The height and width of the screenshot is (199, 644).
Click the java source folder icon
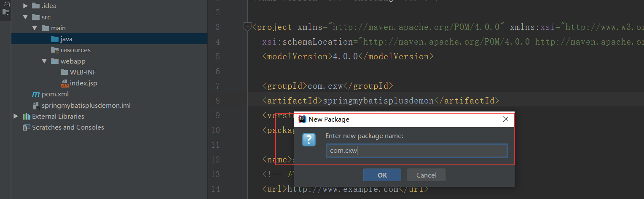click(55, 39)
